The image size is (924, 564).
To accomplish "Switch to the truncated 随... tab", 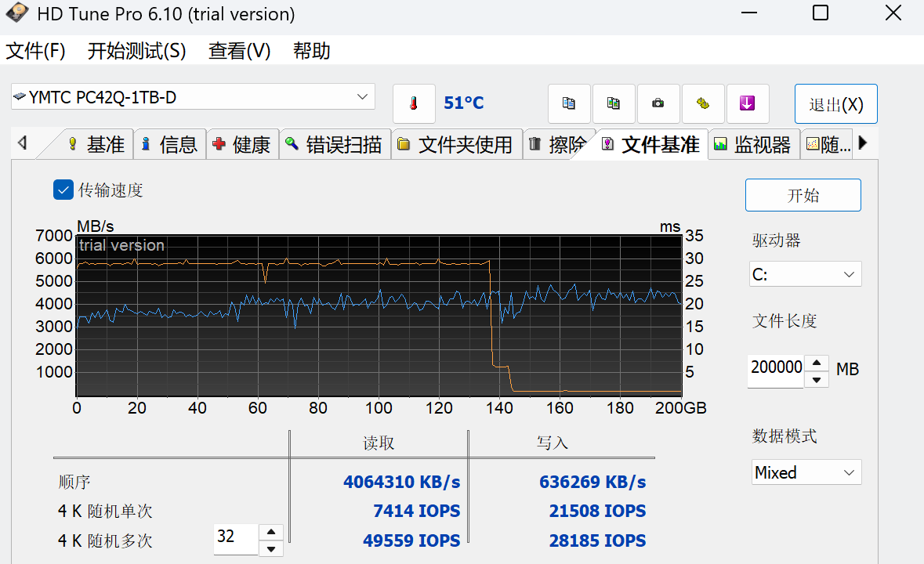I will pos(828,144).
